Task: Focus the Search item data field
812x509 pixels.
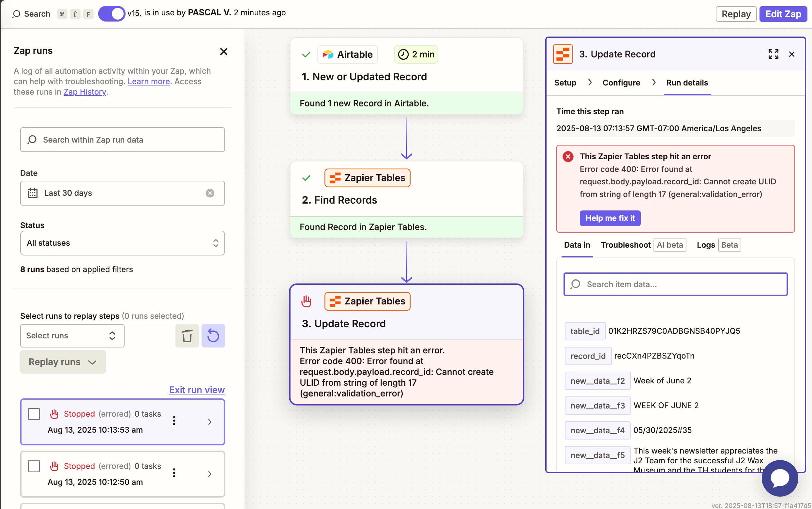Action: tap(675, 285)
